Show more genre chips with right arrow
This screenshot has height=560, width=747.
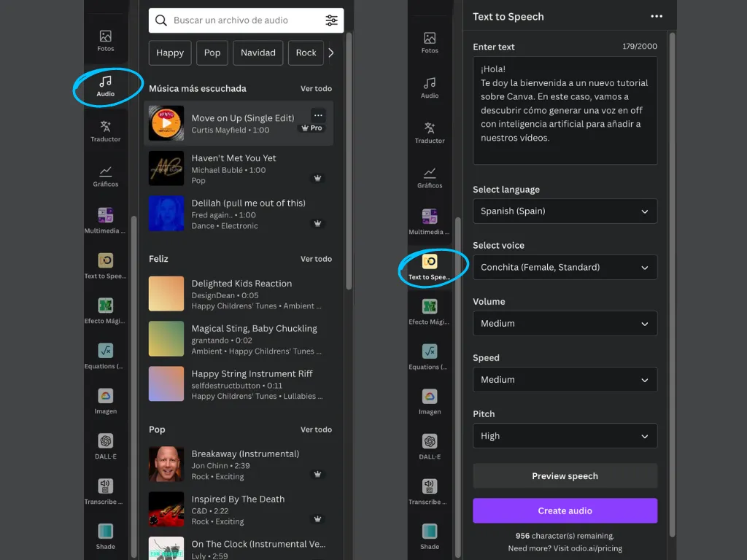[x=331, y=52]
